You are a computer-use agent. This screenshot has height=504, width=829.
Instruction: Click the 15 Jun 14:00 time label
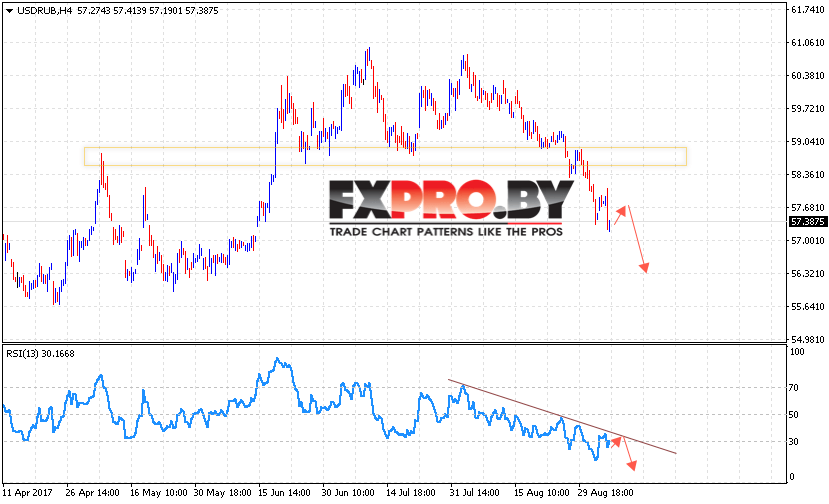[284, 492]
